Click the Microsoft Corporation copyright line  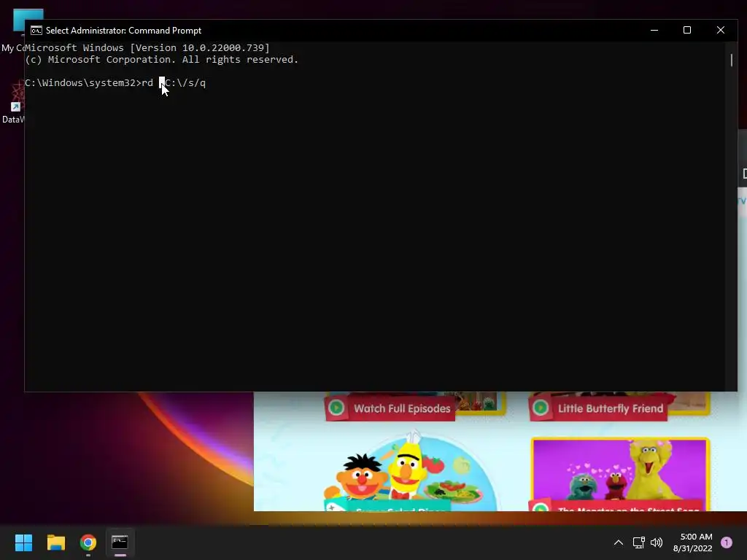click(x=161, y=60)
